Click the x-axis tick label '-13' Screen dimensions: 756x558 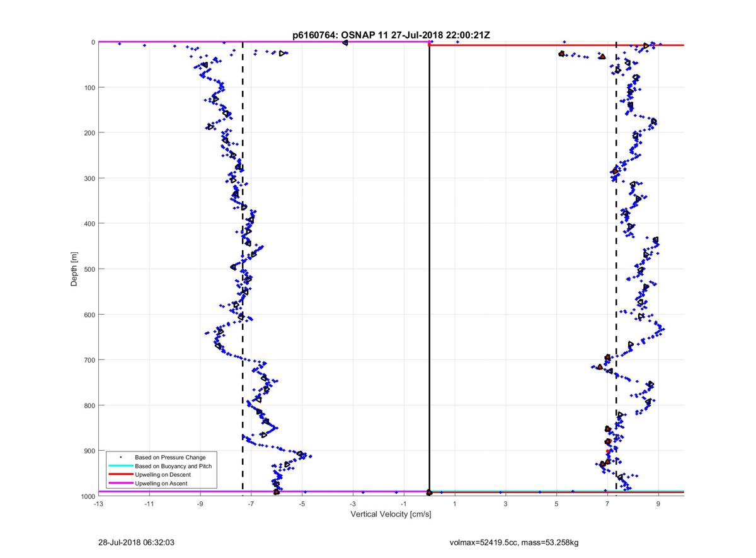tap(98, 504)
